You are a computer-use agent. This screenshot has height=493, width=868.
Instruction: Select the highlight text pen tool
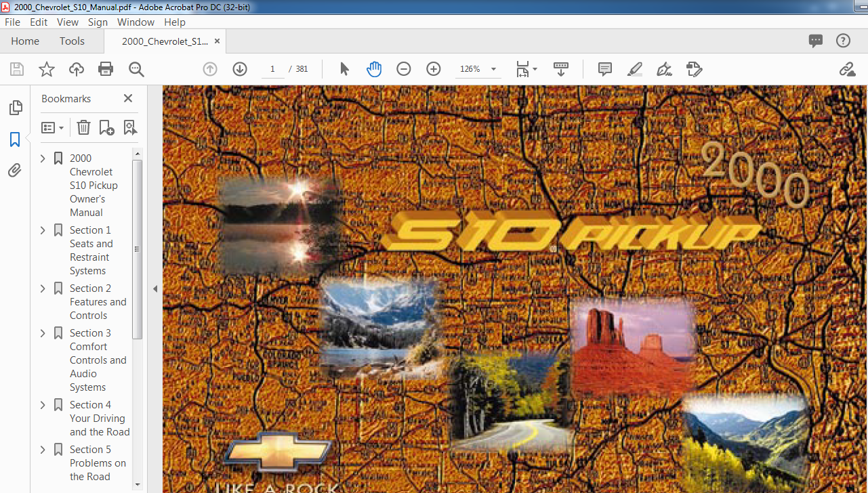click(635, 69)
